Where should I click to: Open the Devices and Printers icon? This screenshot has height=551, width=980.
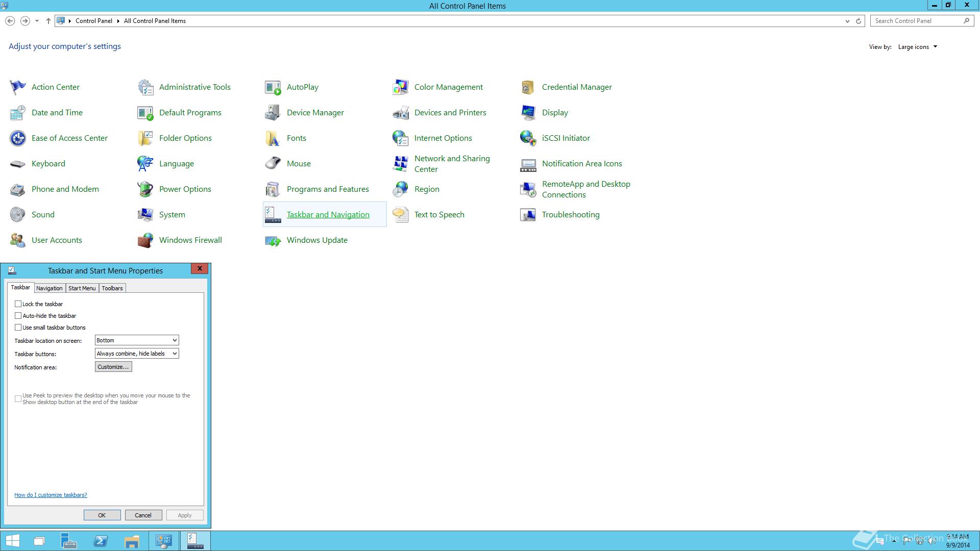click(x=401, y=113)
